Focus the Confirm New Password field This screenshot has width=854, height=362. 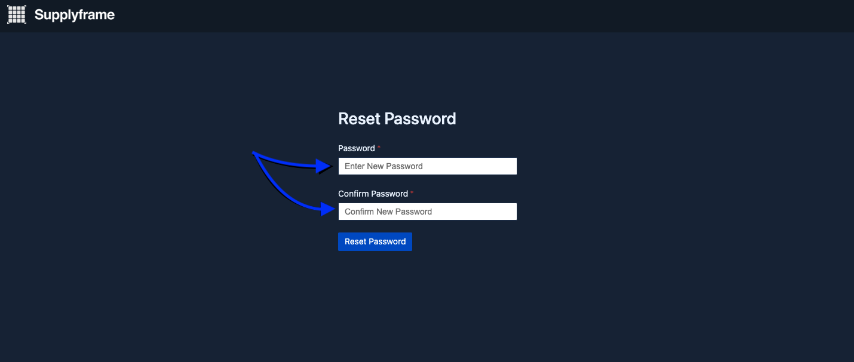click(428, 211)
